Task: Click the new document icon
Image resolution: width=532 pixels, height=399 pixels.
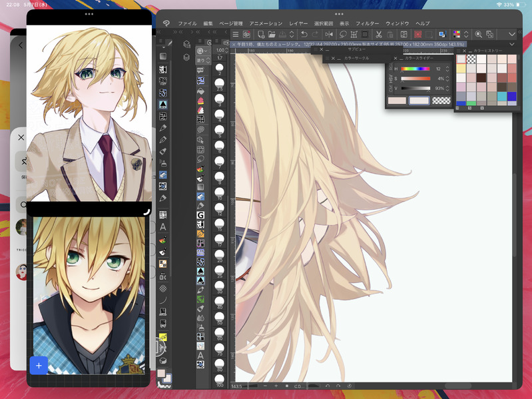Action: point(261,34)
